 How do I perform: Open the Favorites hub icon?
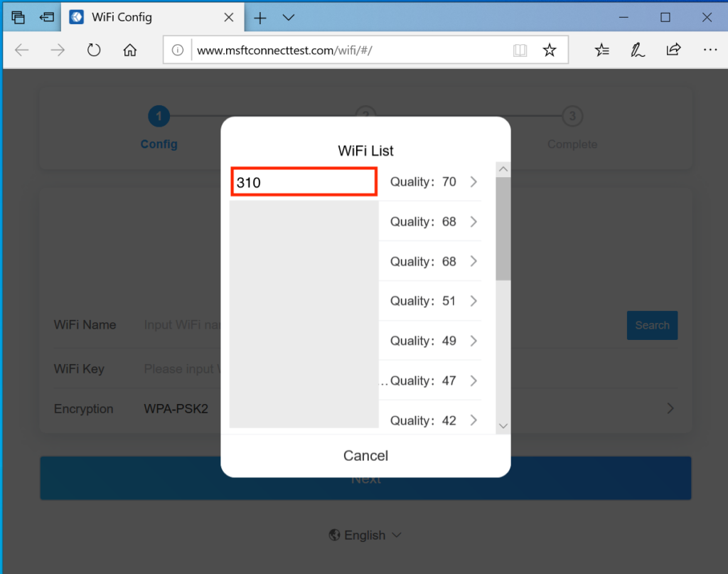click(601, 50)
